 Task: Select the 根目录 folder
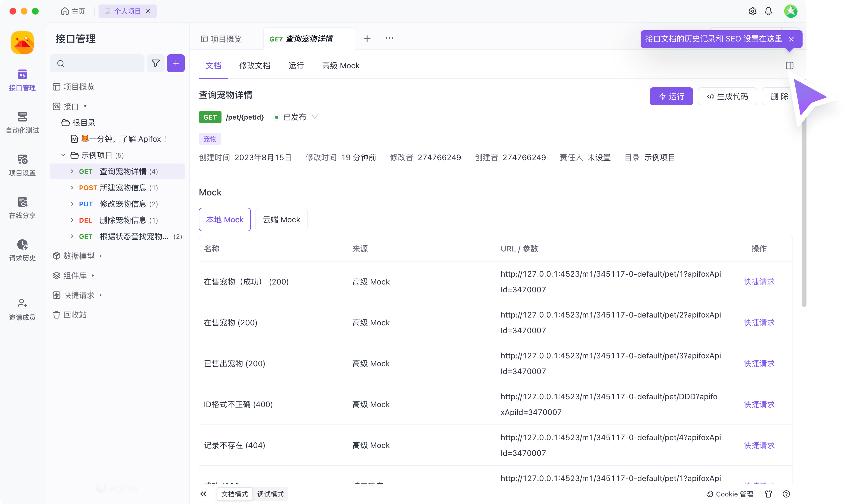click(78, 123)
